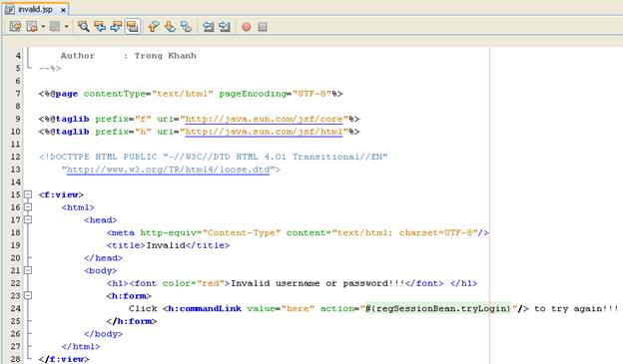Go to Find Next Occurrence icon

tap(116, 27)
